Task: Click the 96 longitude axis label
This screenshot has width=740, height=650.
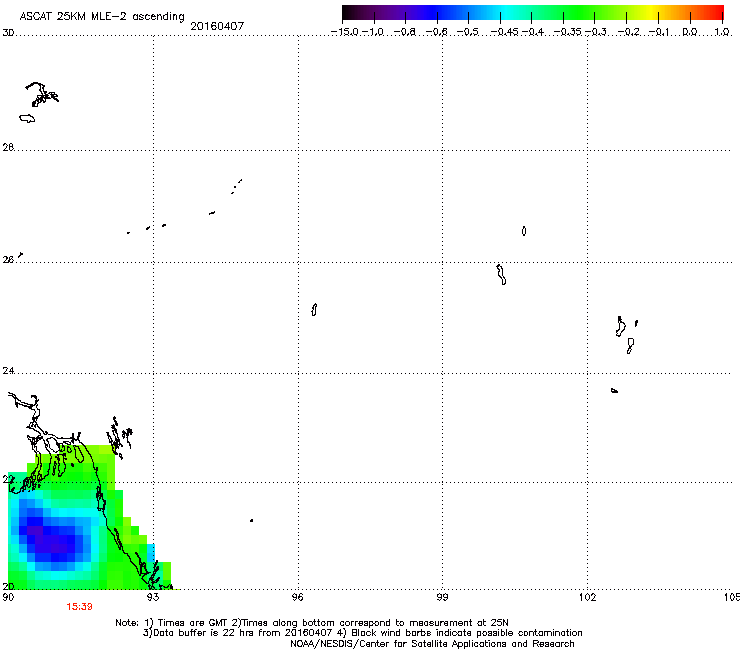Action: (297, 597)
